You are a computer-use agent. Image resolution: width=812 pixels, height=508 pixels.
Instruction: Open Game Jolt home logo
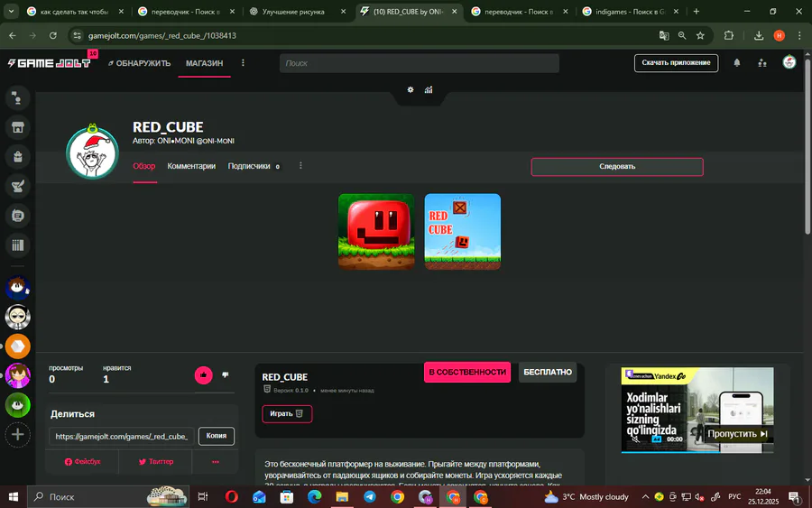pyautogui.click(x=50, y=63)
